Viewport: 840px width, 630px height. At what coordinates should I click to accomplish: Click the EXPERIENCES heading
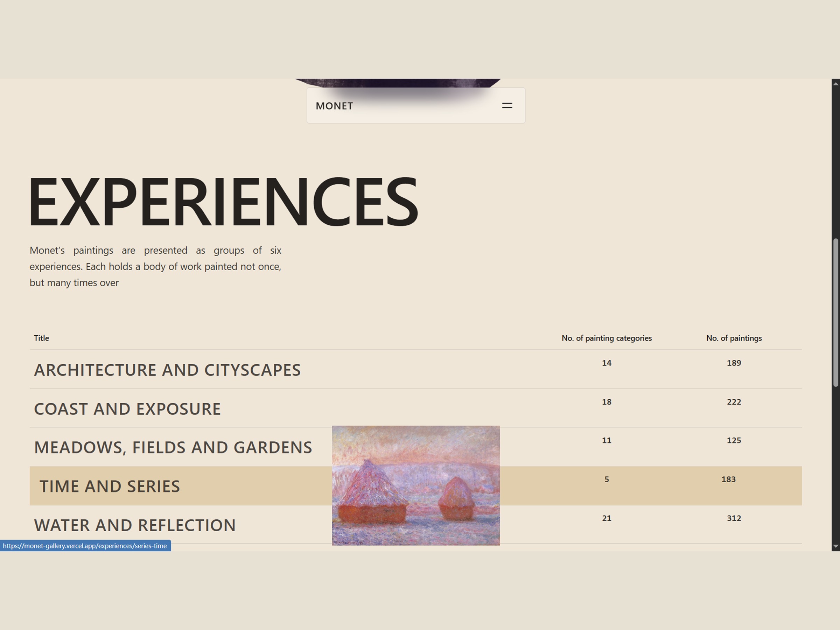click(224, 201)
